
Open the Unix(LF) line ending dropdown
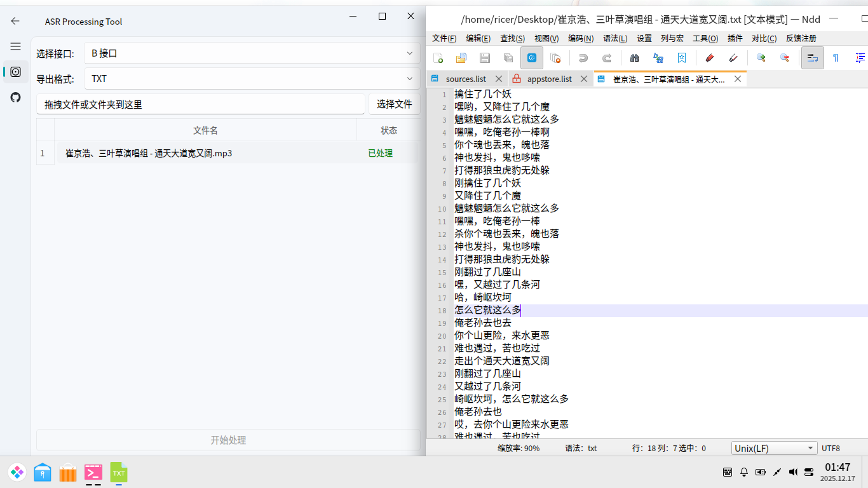tap(775, 448)
